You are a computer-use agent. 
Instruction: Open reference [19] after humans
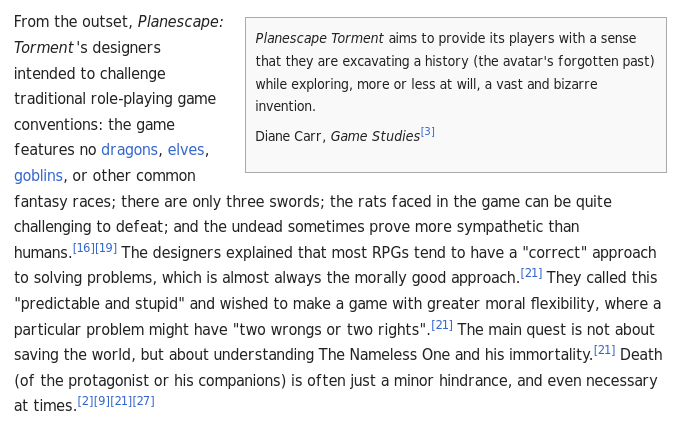[106, 248]
